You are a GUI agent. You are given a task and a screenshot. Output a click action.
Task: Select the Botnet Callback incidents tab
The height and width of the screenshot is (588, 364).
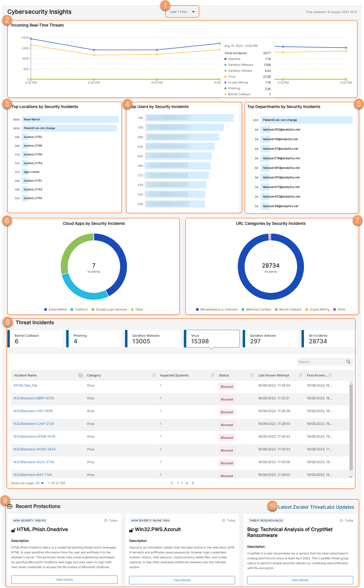click(x=35, y=339)
